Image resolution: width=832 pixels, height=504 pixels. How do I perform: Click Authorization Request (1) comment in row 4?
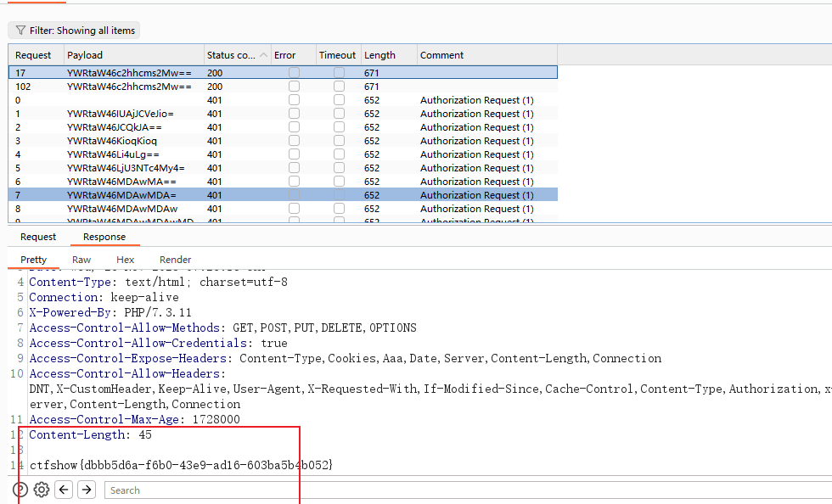(x=476, y=154)
